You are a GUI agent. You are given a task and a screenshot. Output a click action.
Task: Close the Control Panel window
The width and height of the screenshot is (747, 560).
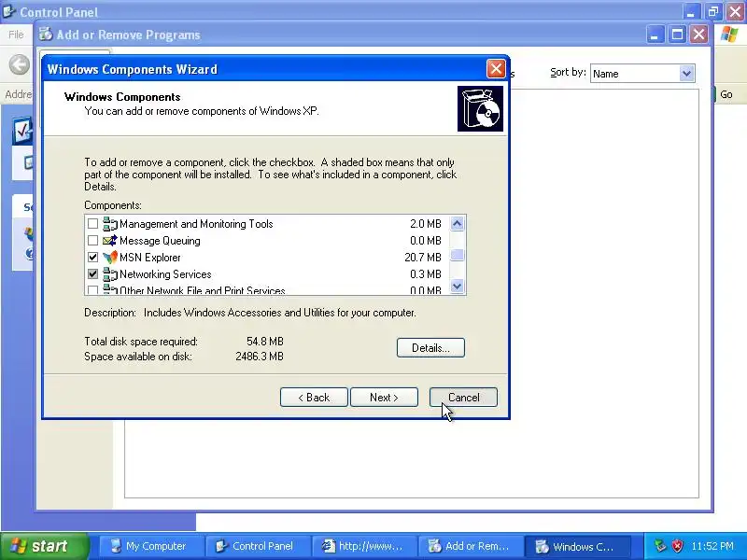736,12
